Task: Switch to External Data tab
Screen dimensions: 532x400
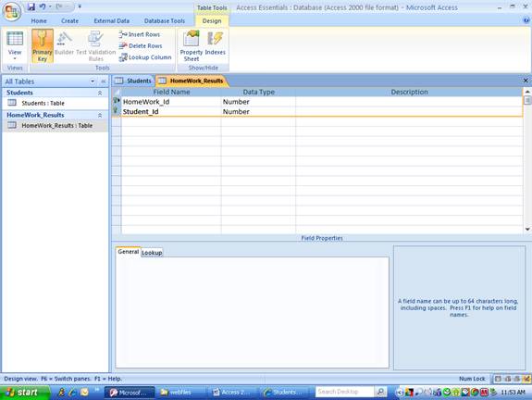Action: coord(111,21)
